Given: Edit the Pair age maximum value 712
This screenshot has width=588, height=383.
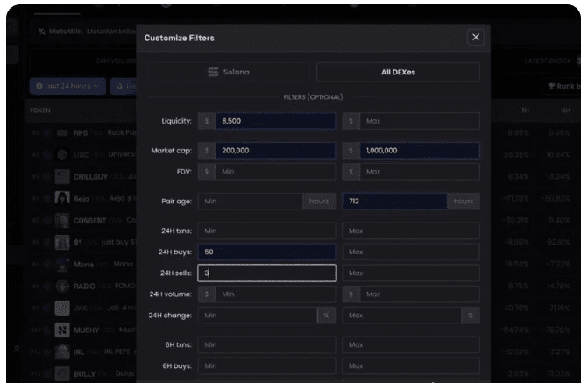Looking at the screenshot, I should [396, 202].
